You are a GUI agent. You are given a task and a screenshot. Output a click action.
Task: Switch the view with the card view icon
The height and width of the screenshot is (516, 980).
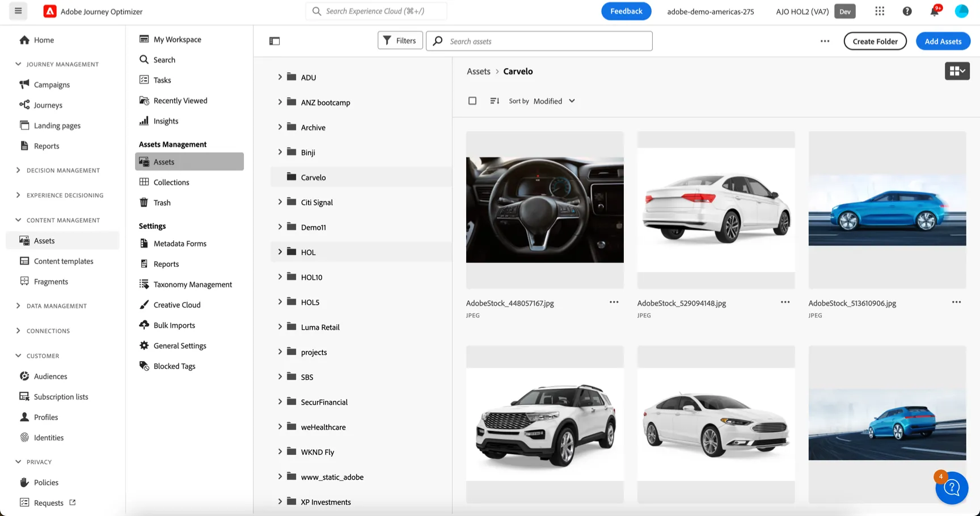pos(957,71)
